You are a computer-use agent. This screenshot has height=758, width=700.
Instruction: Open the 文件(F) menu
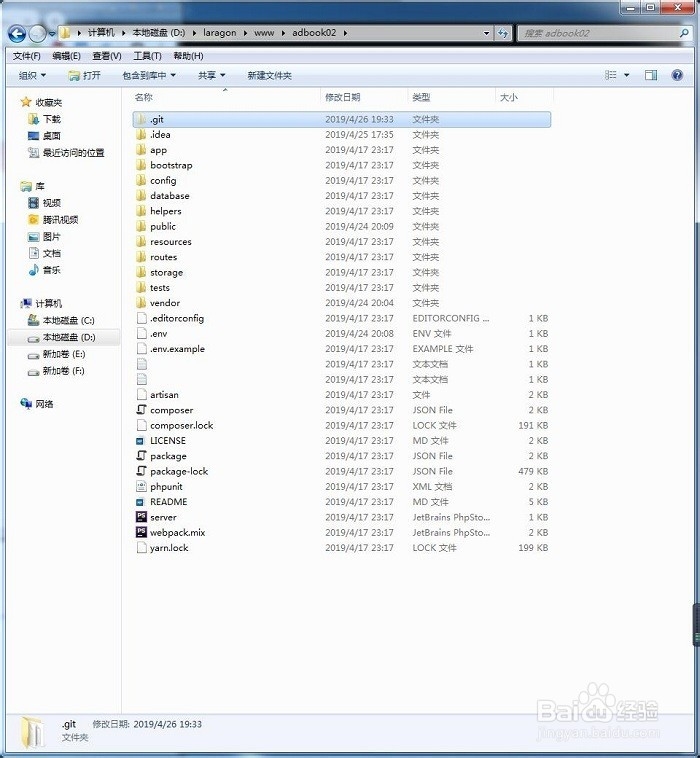tap(27, 56)
